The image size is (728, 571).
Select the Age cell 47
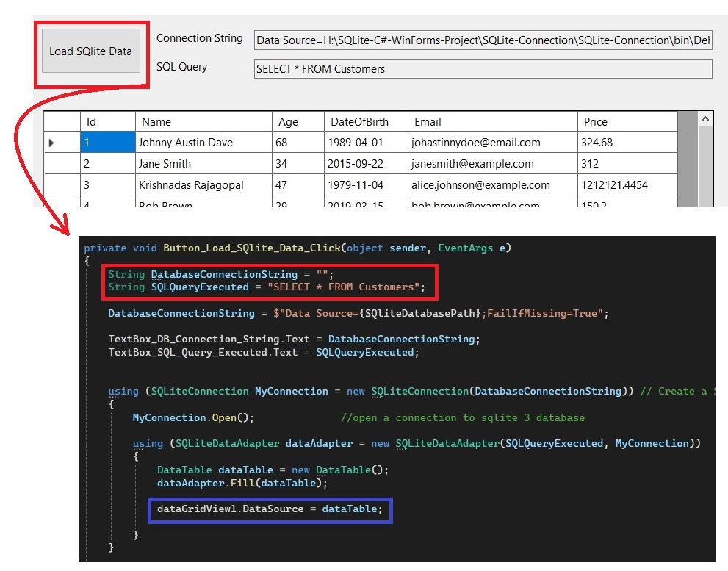point(298,185)
